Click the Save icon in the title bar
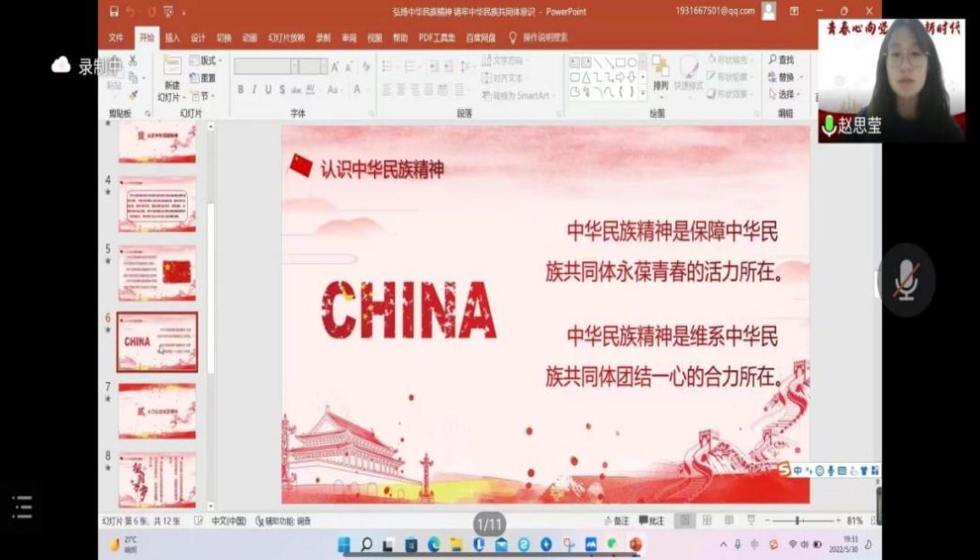The width and height of the screenshot is (980, 560). [114, 12]
